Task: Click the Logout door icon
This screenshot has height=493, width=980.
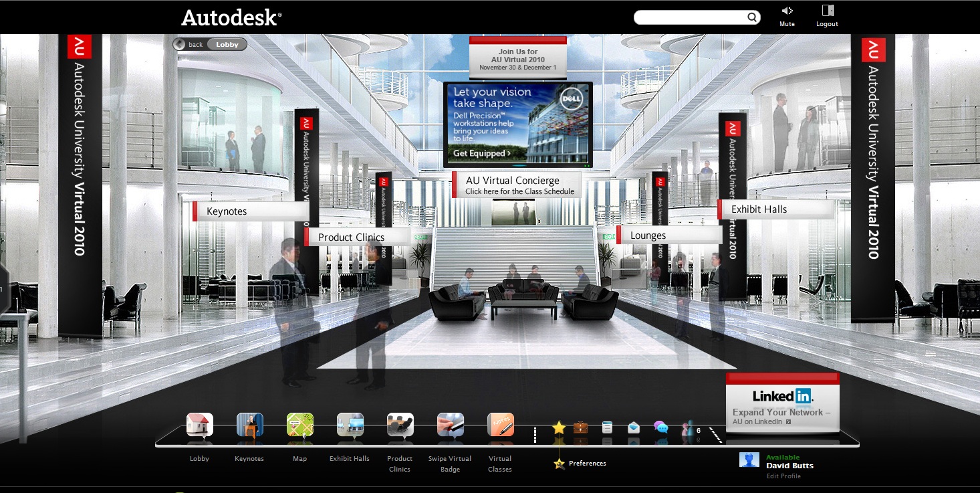Action: point(828,11)
